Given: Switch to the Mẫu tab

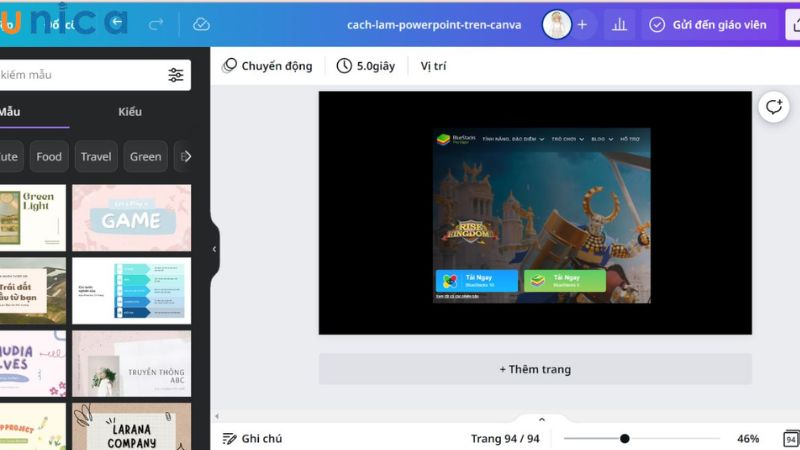Looking at the screenshot, I should click(x=10, y=112).
